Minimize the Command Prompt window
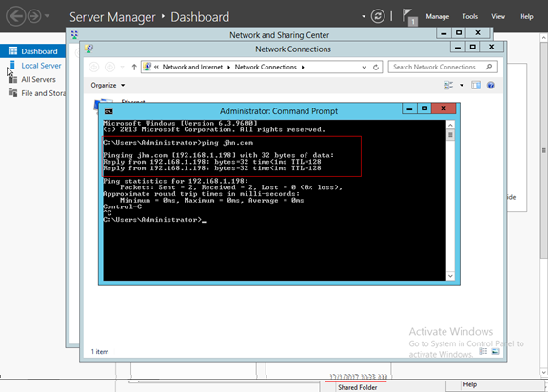The width and height of the screenshot is (552, 392). 409,108
